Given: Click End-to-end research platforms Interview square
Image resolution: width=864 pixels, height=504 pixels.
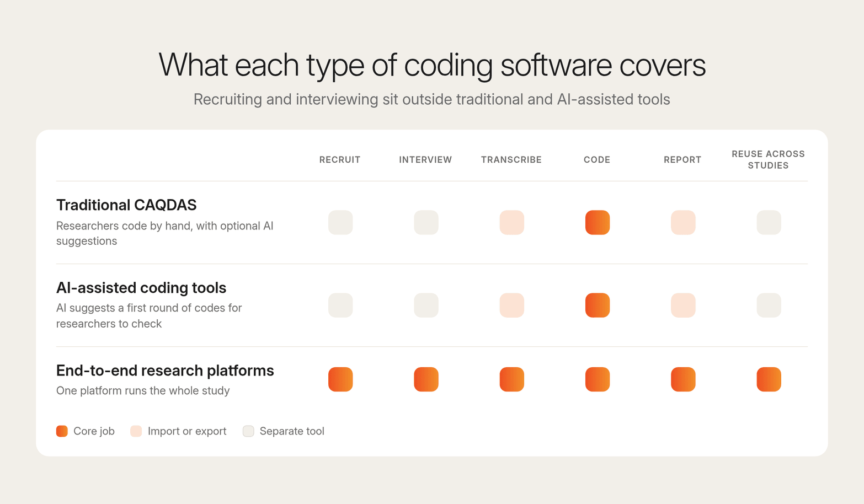Looking at the screenshot, I should [426, 379].
